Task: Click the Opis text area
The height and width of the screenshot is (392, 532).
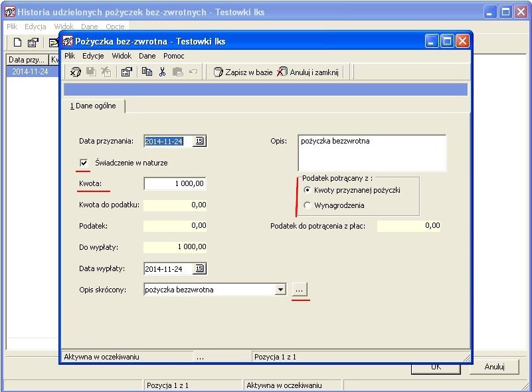Action: tap(372, 153)
